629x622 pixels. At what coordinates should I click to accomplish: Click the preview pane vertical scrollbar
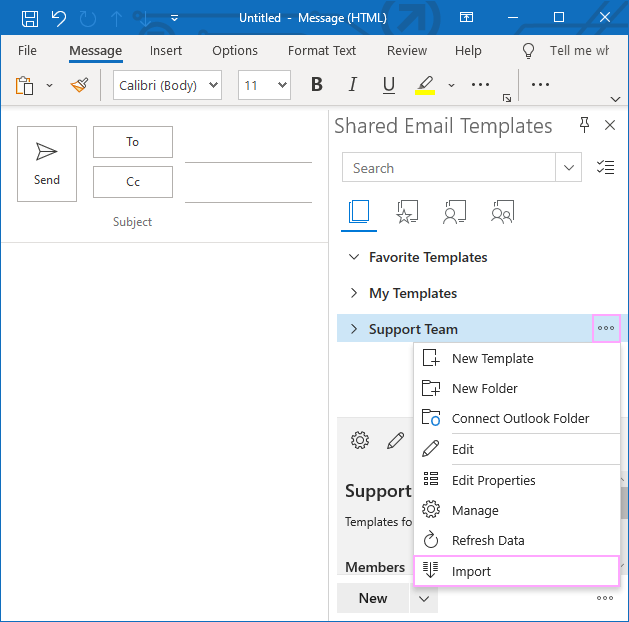(x=624, y=503)
